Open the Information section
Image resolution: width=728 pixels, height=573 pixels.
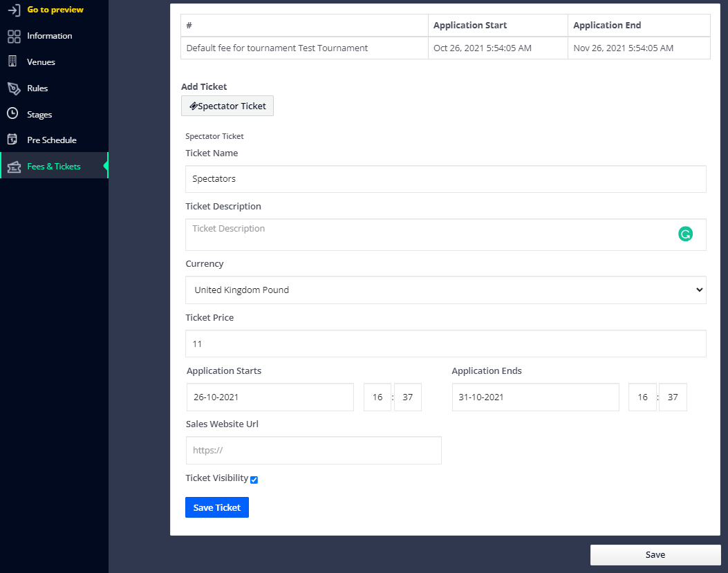pos(49,36)
